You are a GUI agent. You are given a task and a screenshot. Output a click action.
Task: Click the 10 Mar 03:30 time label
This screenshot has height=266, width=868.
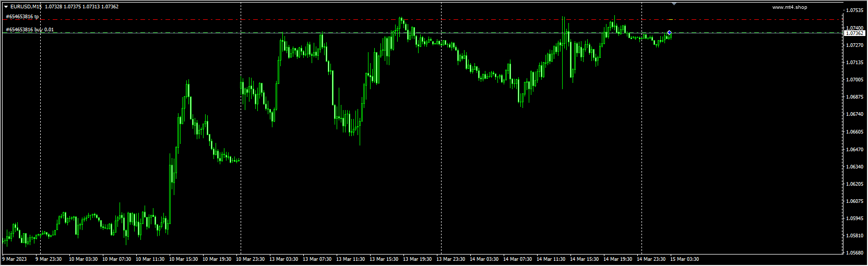click(x=83, y=259)
